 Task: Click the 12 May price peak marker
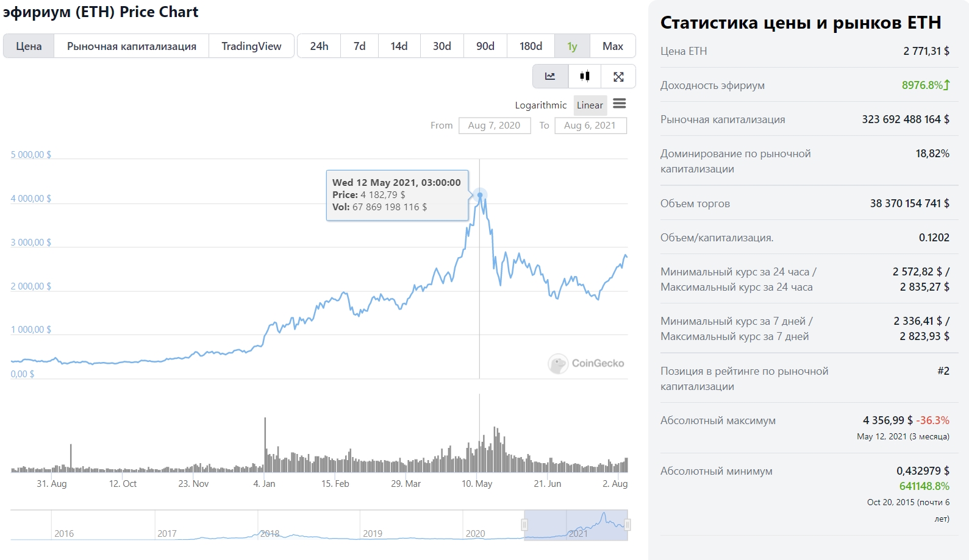point(480,195)
